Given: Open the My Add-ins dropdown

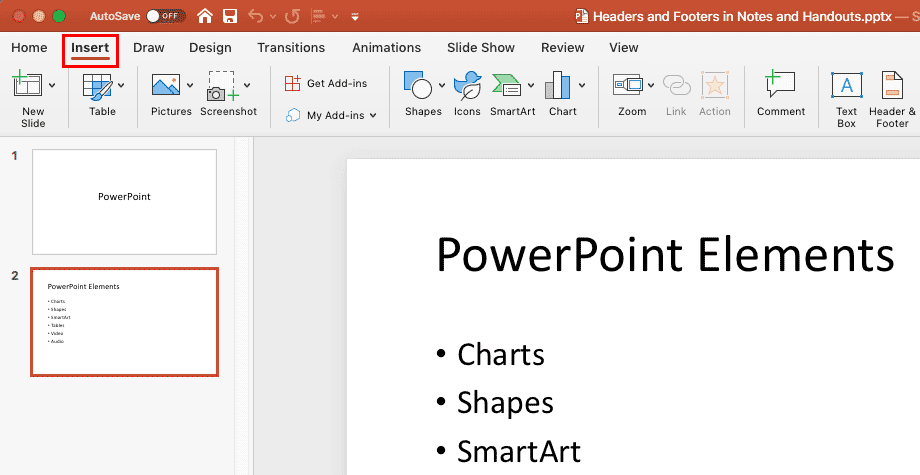Looking at the screenshot, I should 331,116.
